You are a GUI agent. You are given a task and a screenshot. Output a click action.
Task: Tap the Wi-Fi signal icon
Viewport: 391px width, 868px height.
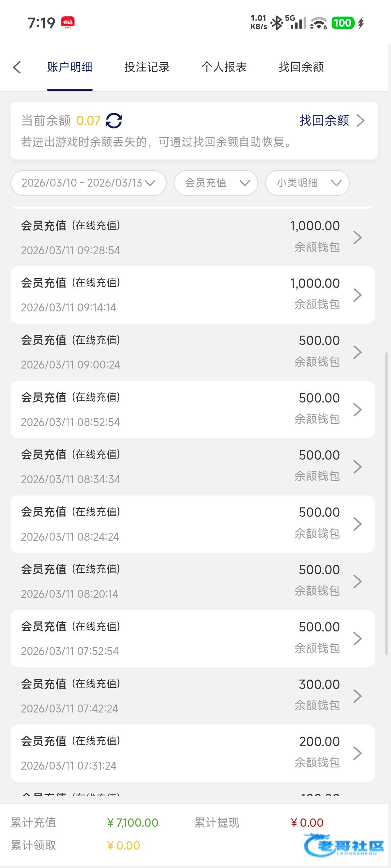pyautogui.click(x=319, y=23)
